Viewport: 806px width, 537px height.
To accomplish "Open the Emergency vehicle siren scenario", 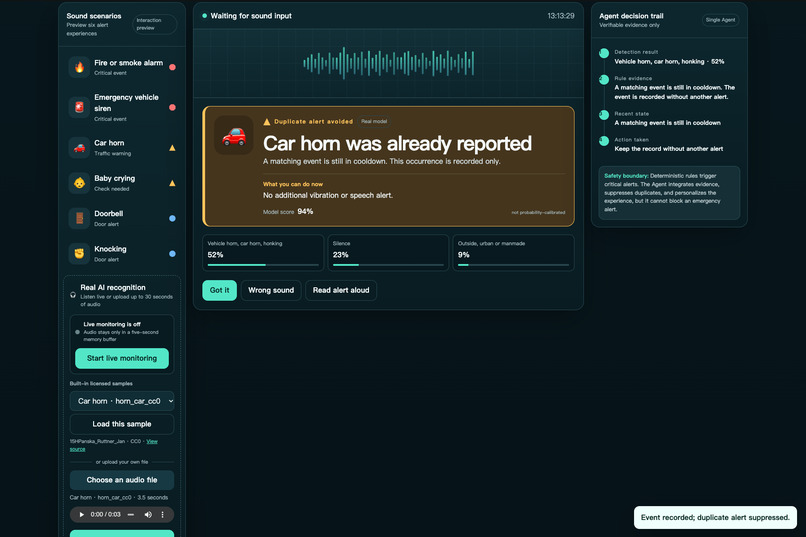I will [x=122, y=107].
